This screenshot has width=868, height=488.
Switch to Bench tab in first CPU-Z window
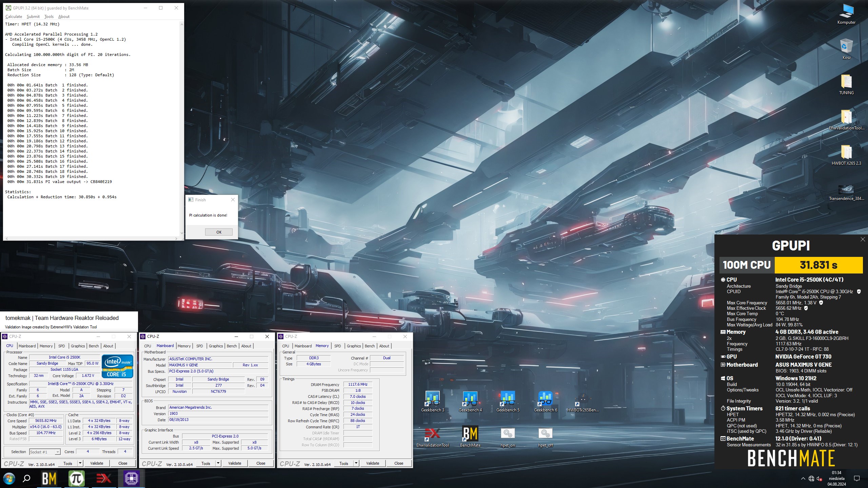pyautogui.click(x=94, y=346)
